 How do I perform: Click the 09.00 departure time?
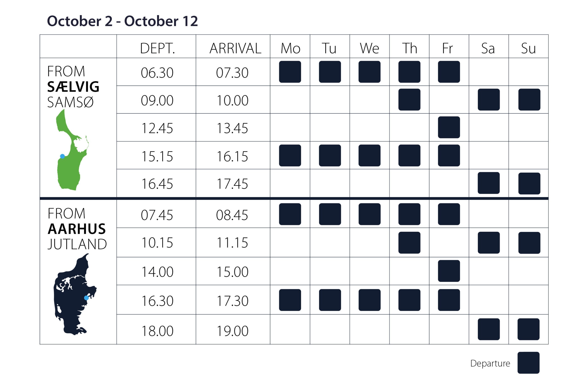[157, 100]
